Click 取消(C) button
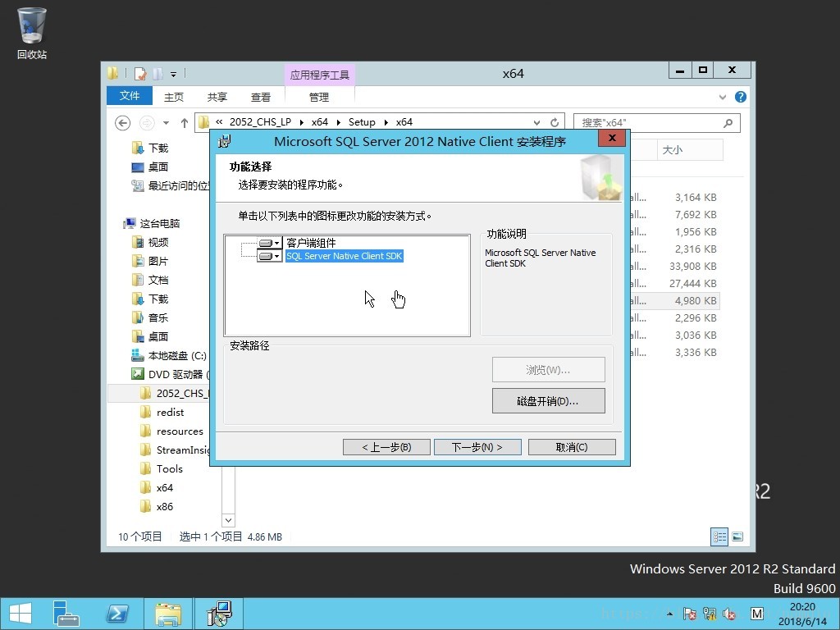 click(x=572, y=447)
